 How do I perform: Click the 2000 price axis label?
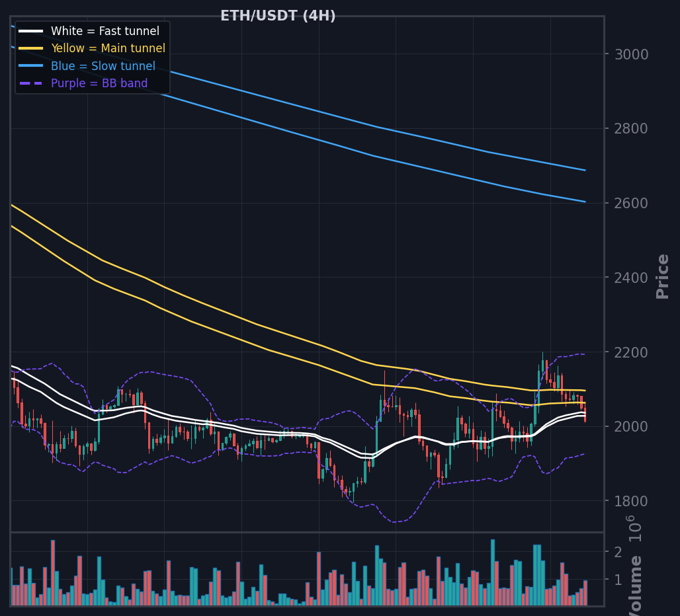click(632, 427)
